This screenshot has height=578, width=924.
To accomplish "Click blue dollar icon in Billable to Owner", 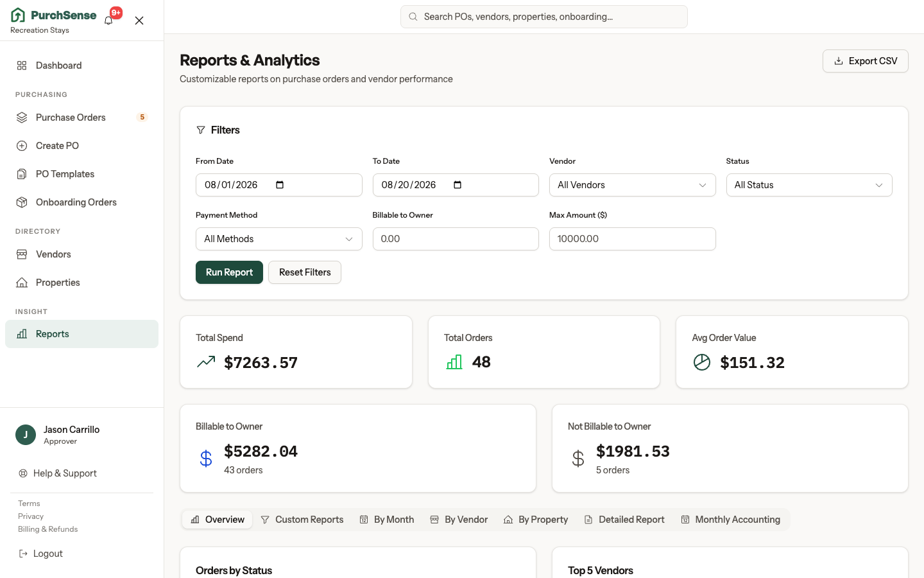I will (x=206, y=459).
